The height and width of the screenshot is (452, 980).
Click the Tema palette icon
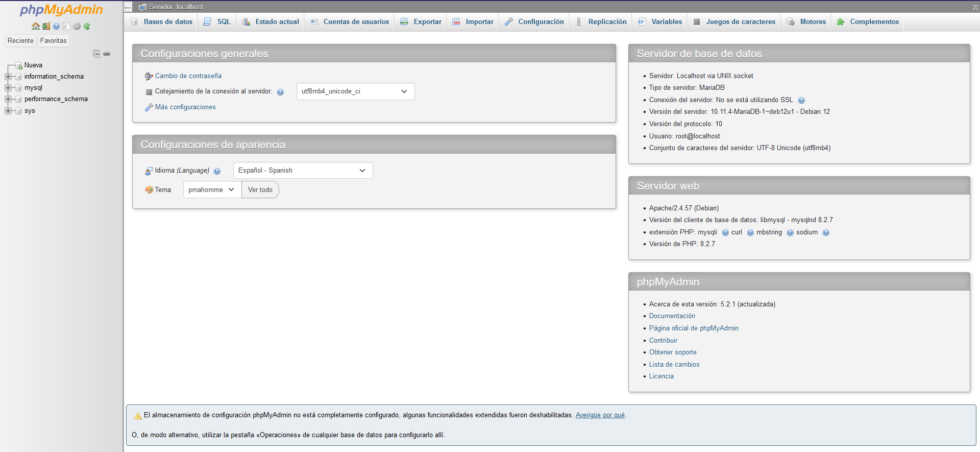149,189
